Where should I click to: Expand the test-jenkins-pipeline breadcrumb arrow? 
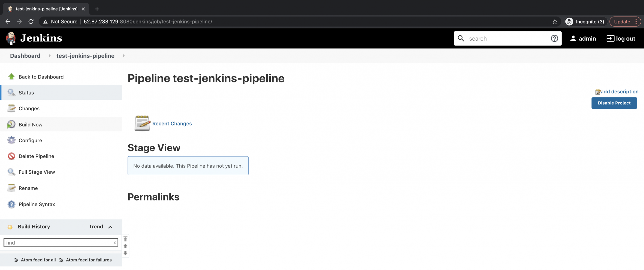click(124, 56)
